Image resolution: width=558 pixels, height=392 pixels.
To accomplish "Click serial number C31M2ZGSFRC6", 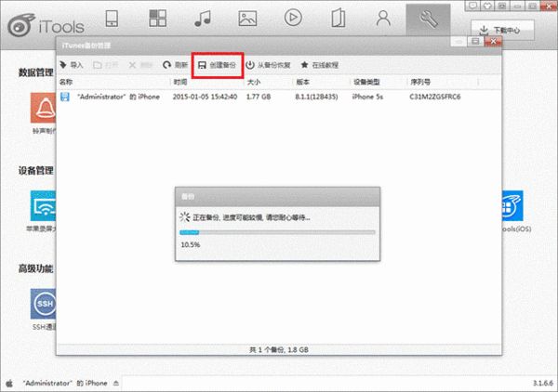I will [435, 97].
